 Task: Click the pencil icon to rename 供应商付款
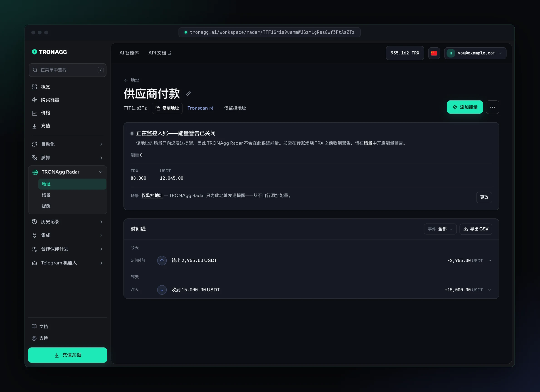[x=188, y=94]
